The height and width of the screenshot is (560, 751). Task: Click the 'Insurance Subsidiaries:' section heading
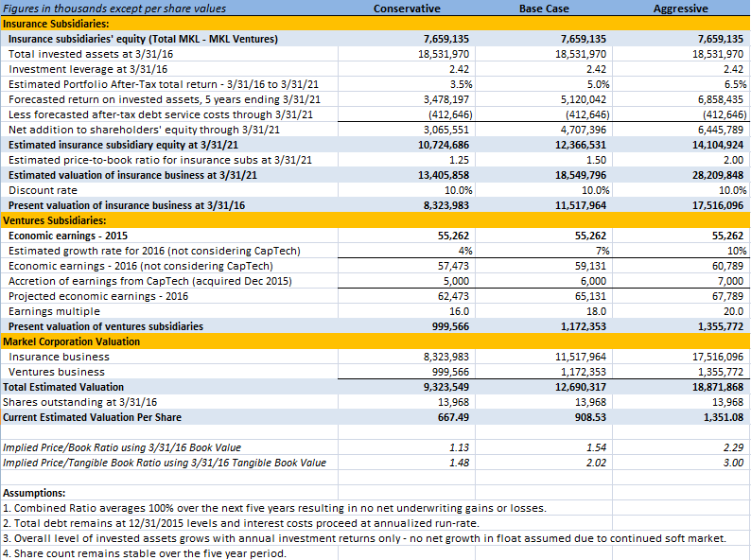pyautogui.click(x=56, y=24)
